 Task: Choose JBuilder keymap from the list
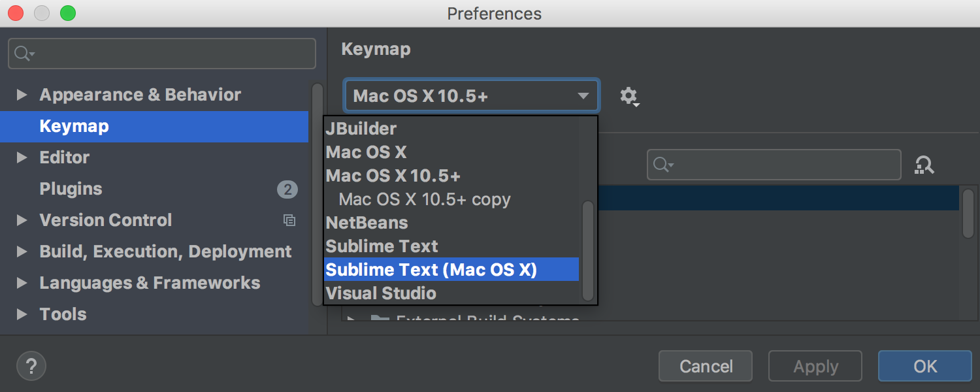click(451, 129)
